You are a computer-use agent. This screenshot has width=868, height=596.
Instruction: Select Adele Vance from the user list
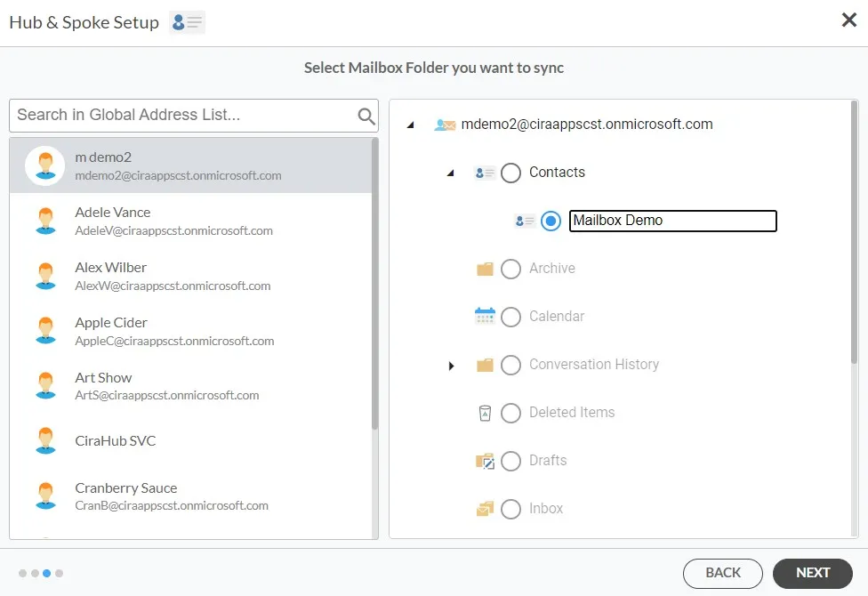[x=191, y=221]
